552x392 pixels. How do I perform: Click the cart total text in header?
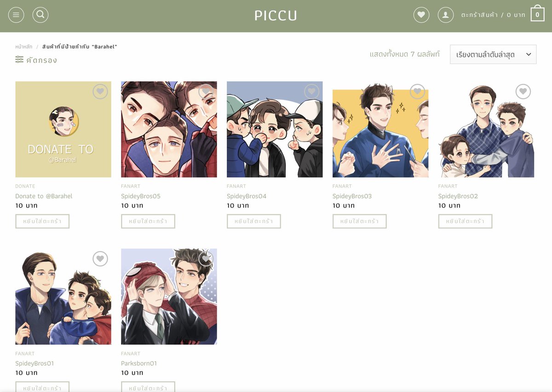coord(493,15)
